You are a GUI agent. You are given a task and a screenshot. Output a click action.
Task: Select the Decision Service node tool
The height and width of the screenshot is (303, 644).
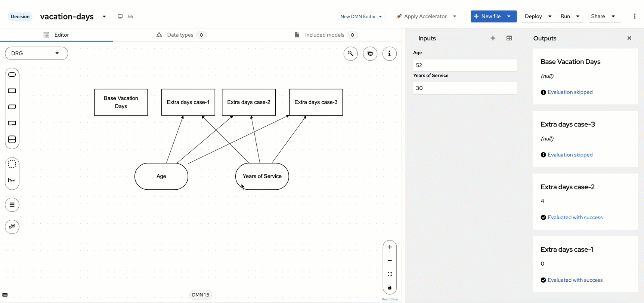(12, 140)
